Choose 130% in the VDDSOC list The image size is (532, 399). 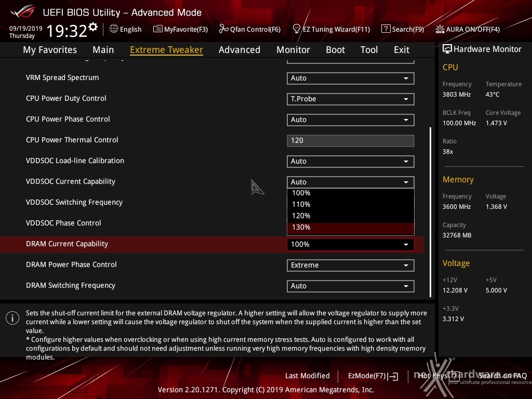point(351,228)
